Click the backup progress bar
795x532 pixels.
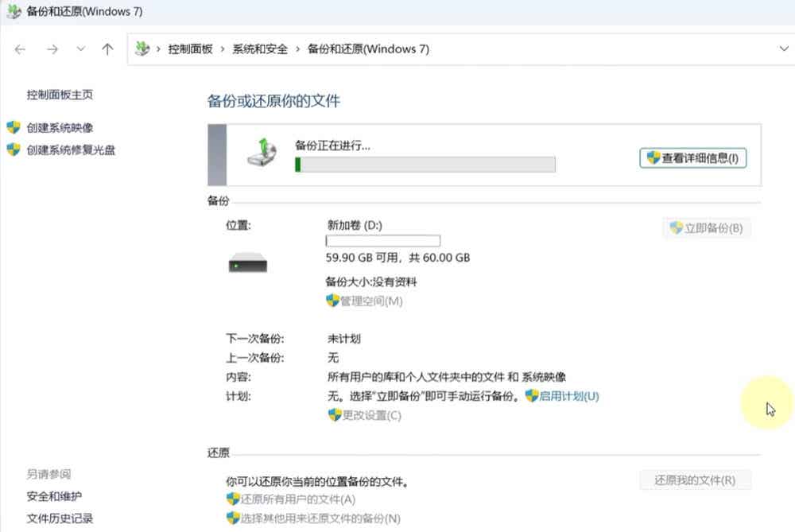425,165
